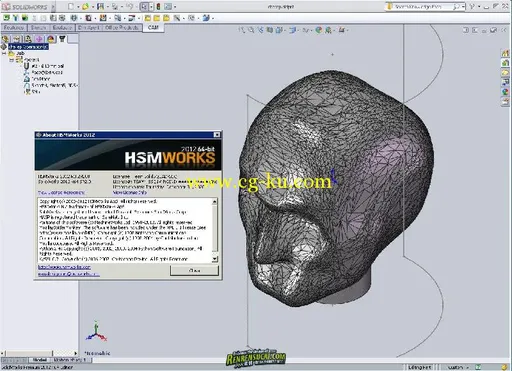Screen dimensions: 512x371
Task: Click the Open file folder icon
Action: point(85,6)
